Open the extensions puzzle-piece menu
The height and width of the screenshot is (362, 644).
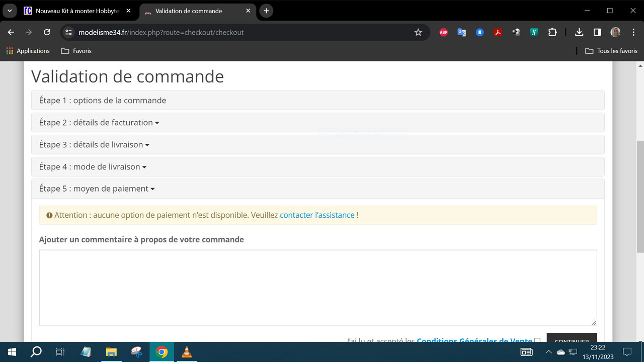(x=552, y=32)
